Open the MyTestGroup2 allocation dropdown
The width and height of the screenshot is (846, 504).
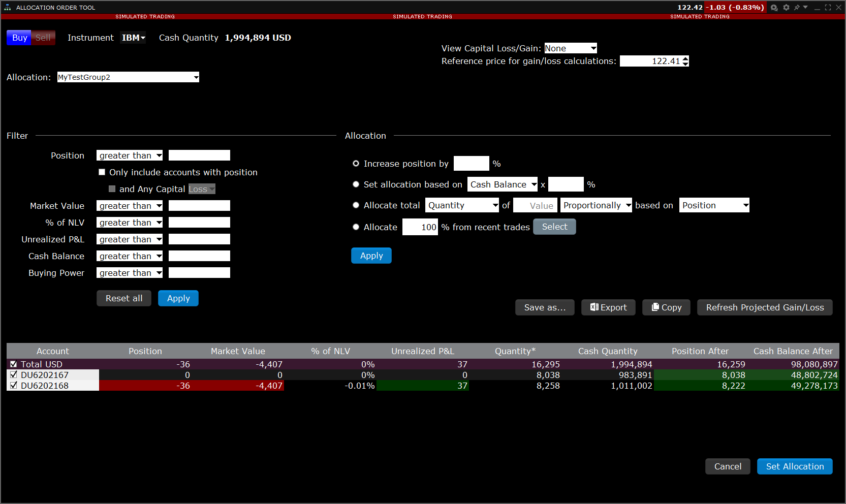pyautogui.click(x=128, y=77)
